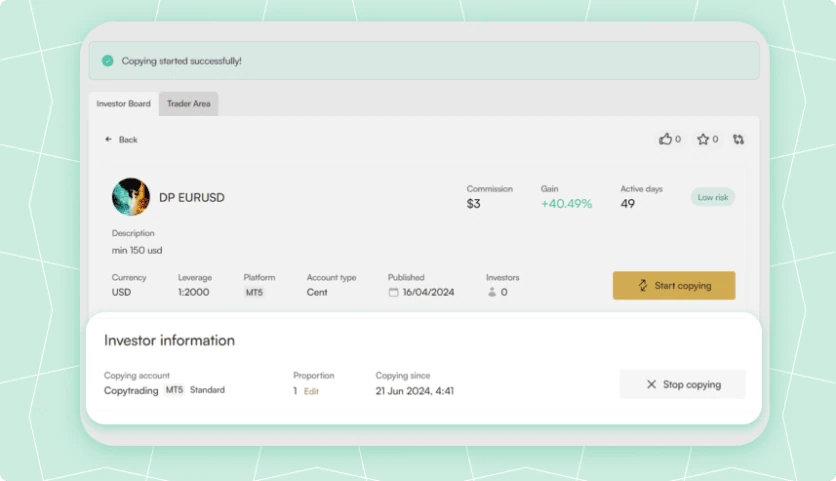The width and height of the screenshot is (836, 481).
Task: Click the +40.49% gain value
Action: coord(566,204)
